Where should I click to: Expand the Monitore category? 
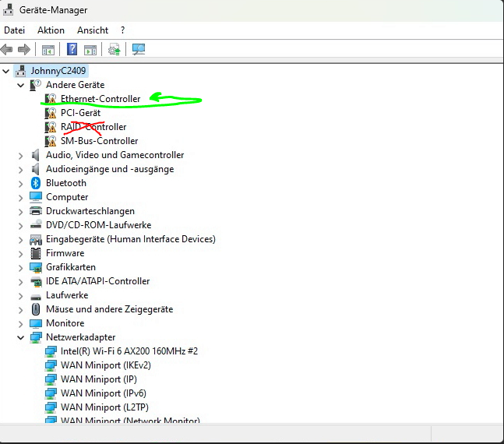point(20,324)
